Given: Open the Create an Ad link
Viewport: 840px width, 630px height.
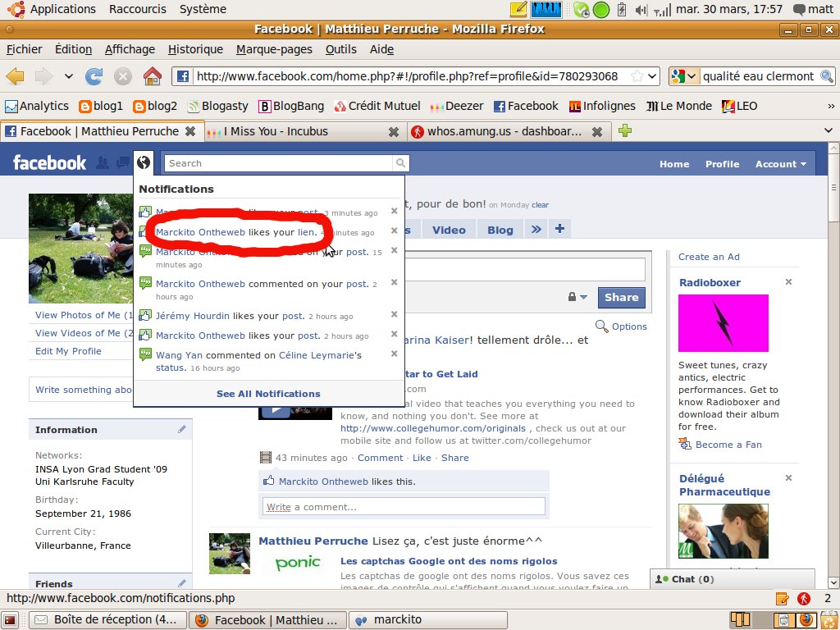Looking at the screenshot, I should point(709,257).
